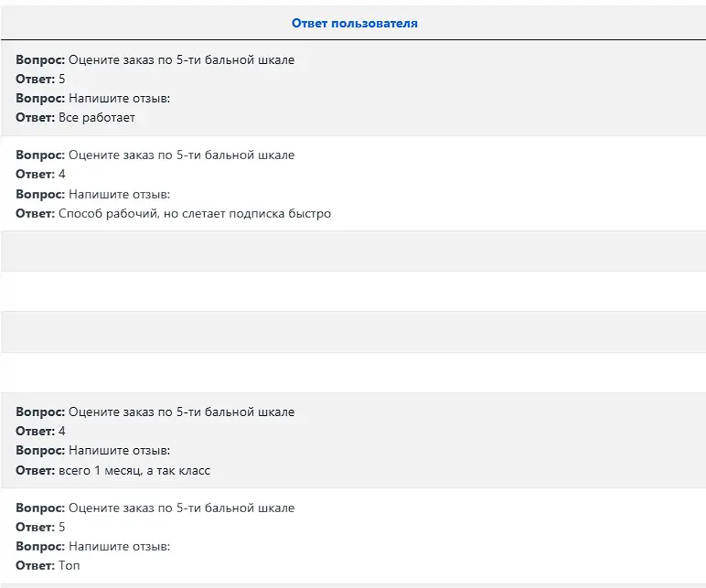Select the second empty gray row in the table

click(353, 332)
